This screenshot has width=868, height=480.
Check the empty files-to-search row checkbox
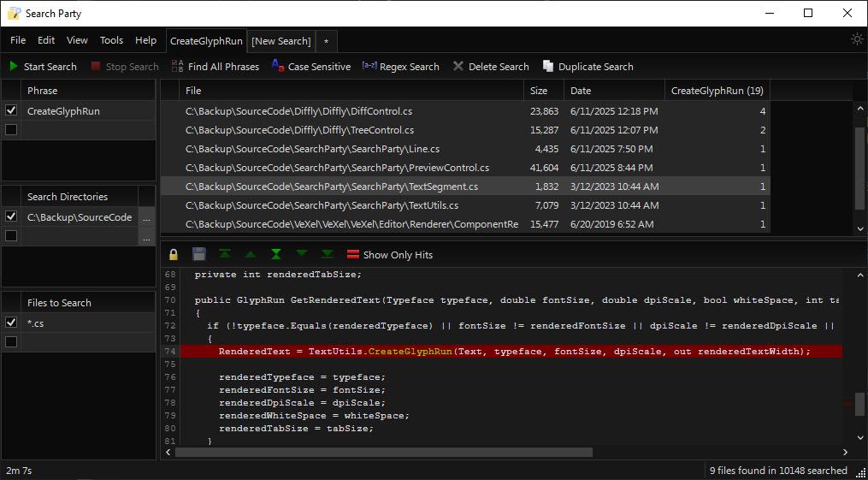coord(11,341)
